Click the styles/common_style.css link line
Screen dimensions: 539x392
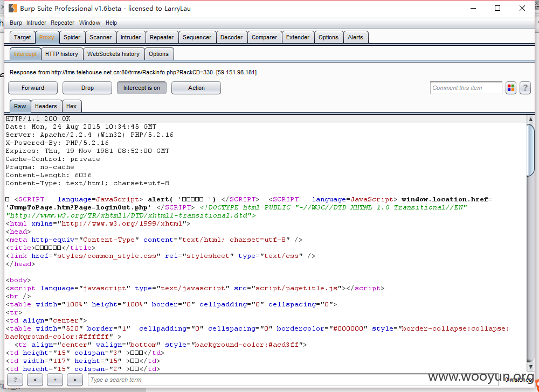point(160,256)
